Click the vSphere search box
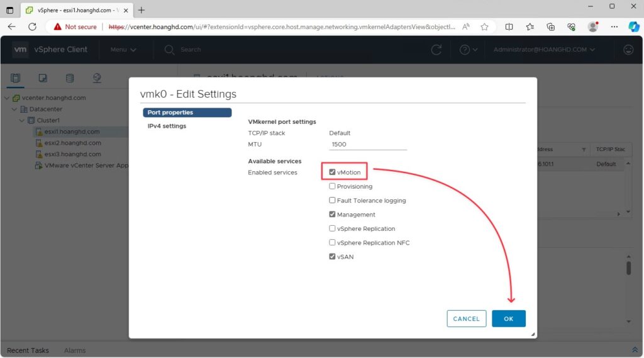 coord(191,49)
